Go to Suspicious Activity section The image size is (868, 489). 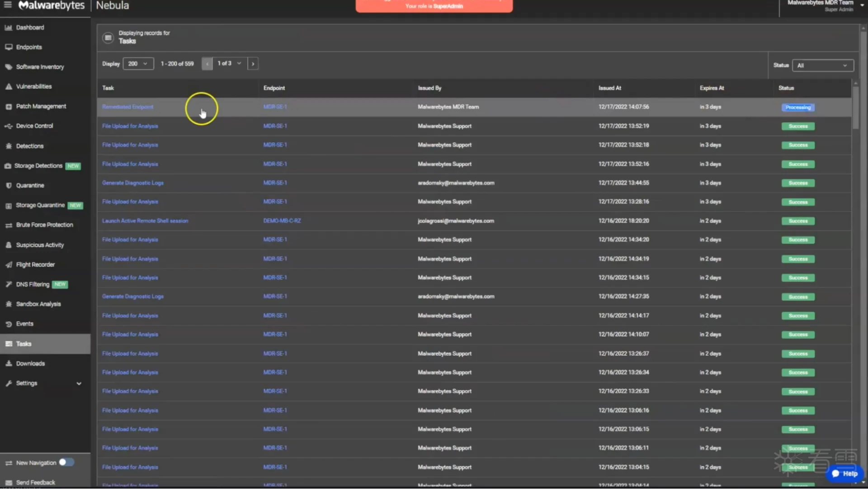point(40,245)
